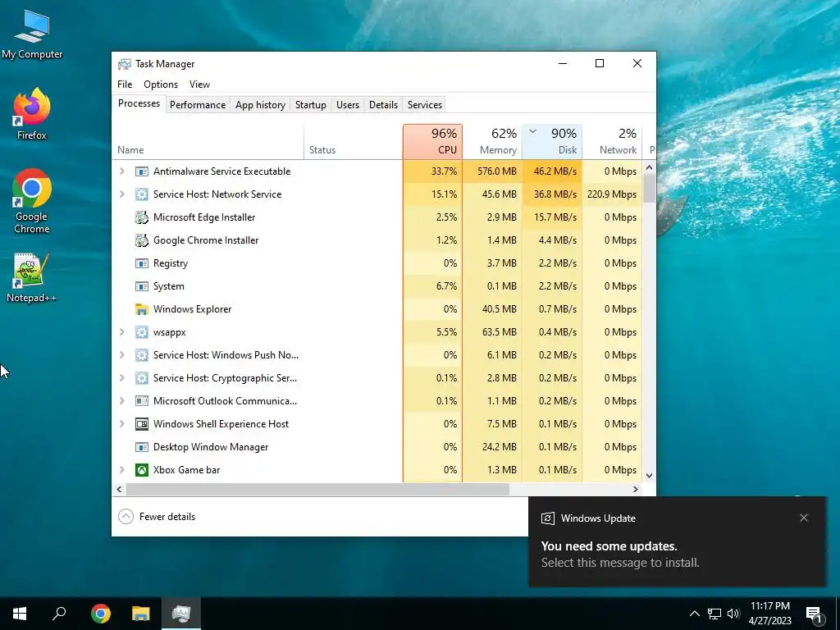Image resolution: width=840 pixels, height=630 pixels.
Task: Open the View menu
Action: 199,84
